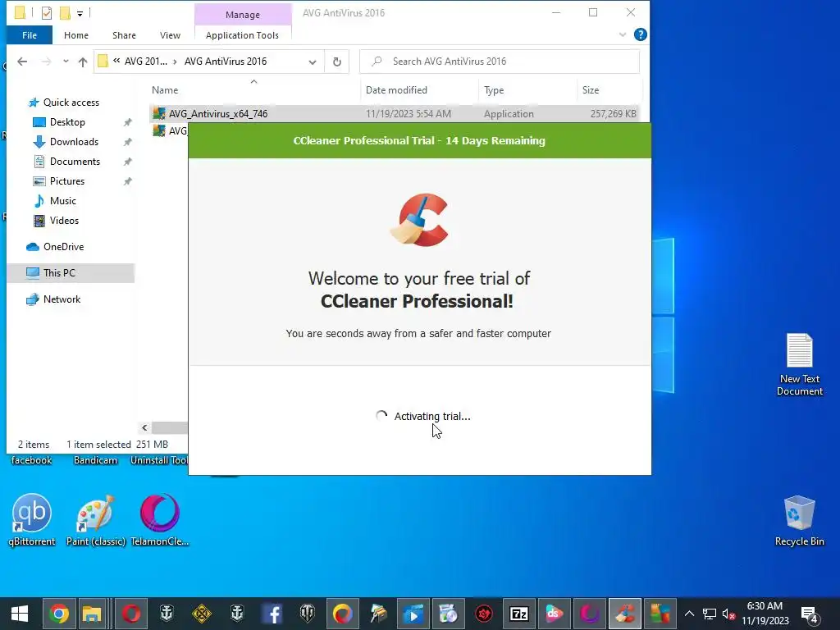Click the CCleaner broom logo
This screenshot has width=840, height=630.
pos(419,220)
